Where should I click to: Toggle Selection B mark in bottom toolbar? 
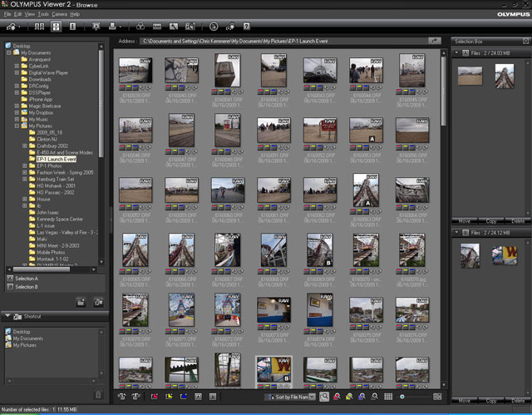213,397
